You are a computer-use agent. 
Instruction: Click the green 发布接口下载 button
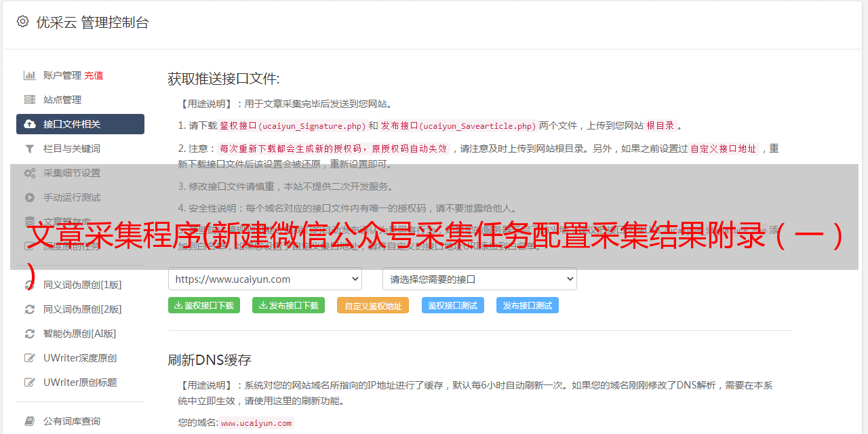288,305
